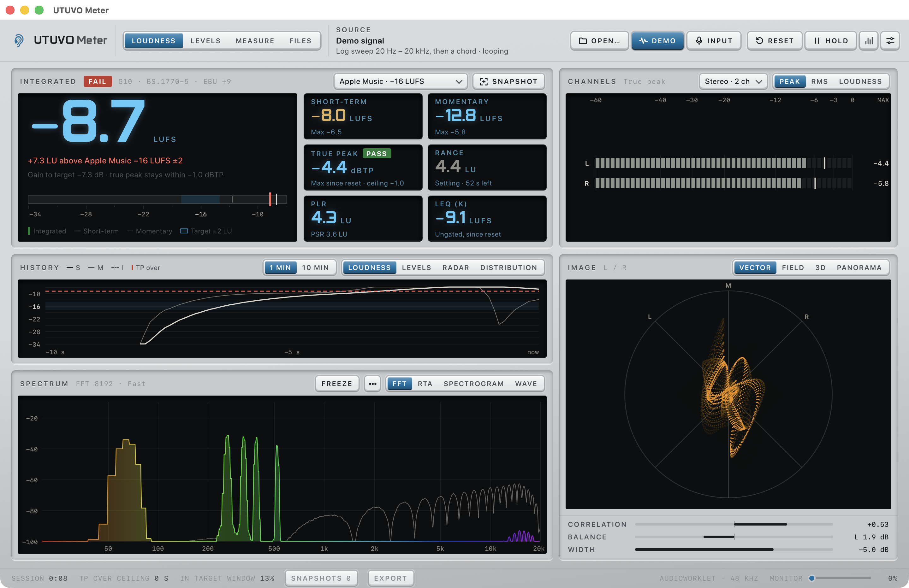Switch spectrum to FFT mode

(399, 384)
